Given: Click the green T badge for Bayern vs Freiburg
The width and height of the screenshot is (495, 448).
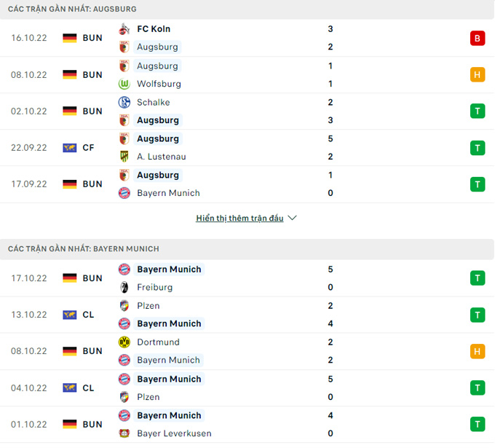Looking at the screenshot, I should click(x=478, y=278).
